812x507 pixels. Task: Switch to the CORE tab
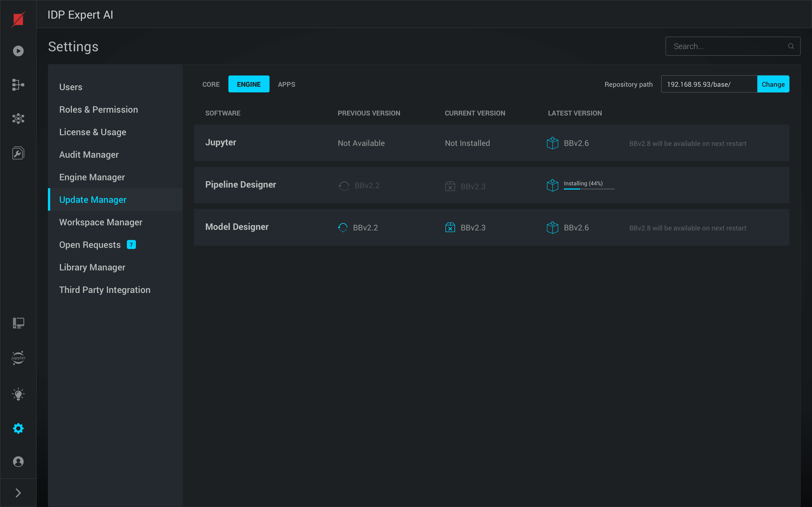(211, 84)
